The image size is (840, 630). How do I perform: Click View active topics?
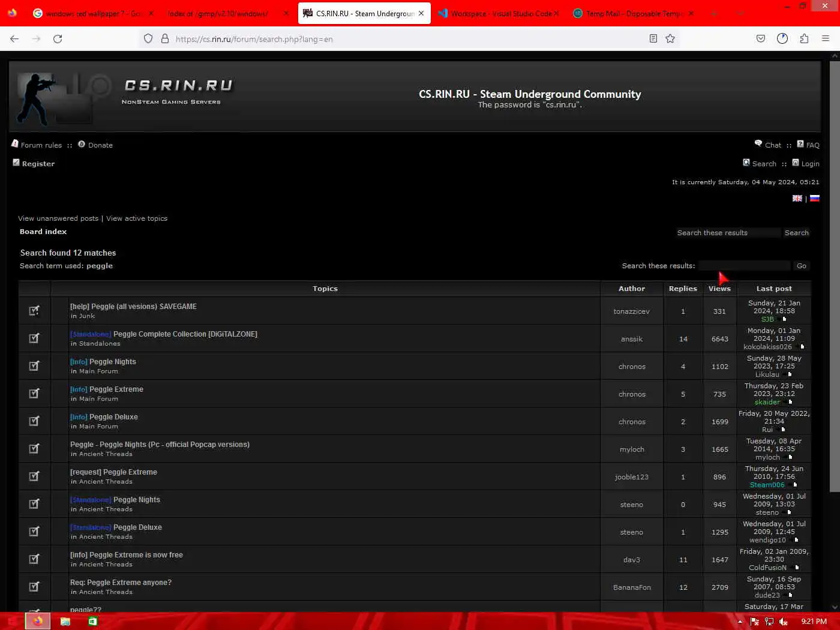pos(137,218)
